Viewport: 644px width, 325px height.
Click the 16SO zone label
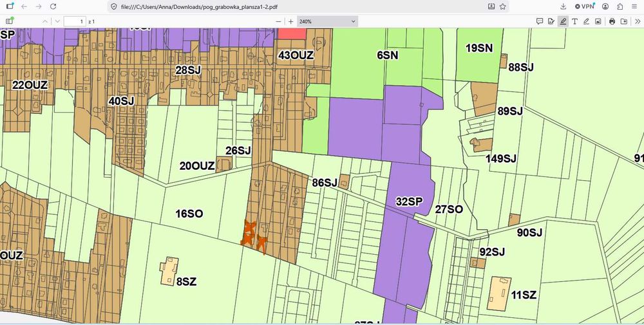[189, 214]
